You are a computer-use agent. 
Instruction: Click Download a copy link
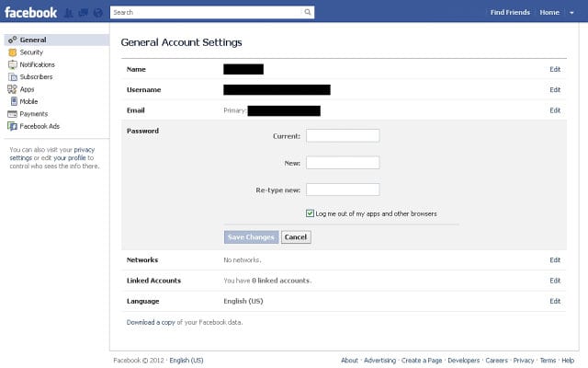(151, 322)
